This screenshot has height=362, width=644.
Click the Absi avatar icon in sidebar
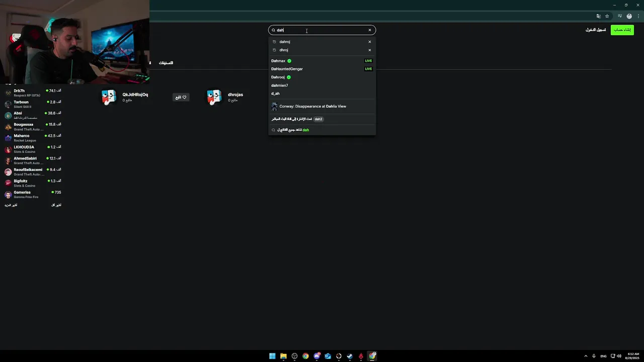8,116
